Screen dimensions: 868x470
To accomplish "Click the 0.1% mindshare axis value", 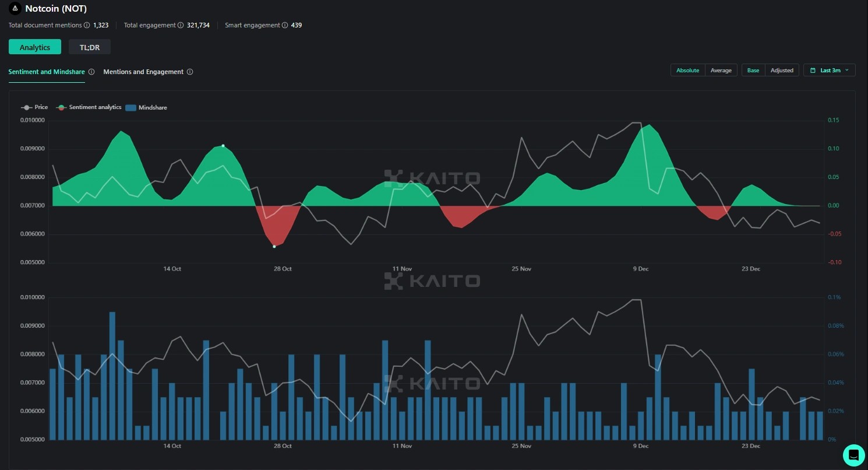I will pos(834,297).
